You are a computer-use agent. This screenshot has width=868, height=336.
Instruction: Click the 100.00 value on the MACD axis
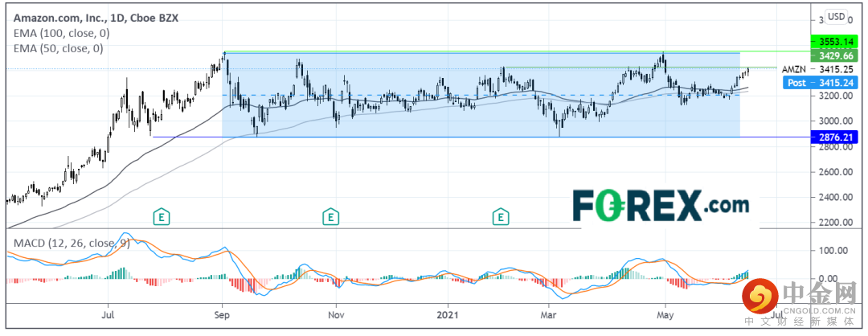pyautogui.click(x=833, y=250)
